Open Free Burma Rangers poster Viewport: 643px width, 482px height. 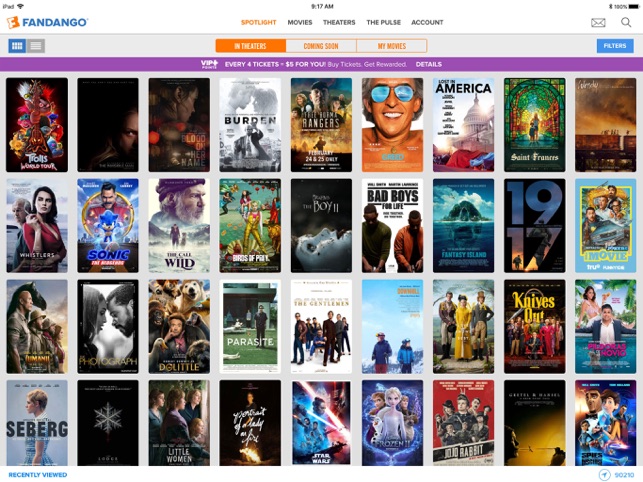(x=321, y=125)
